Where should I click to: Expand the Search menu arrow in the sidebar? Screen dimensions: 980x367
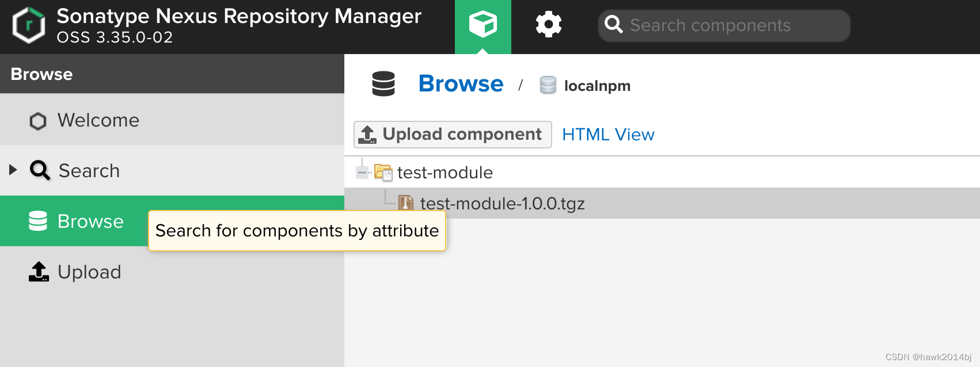[13, 170]
